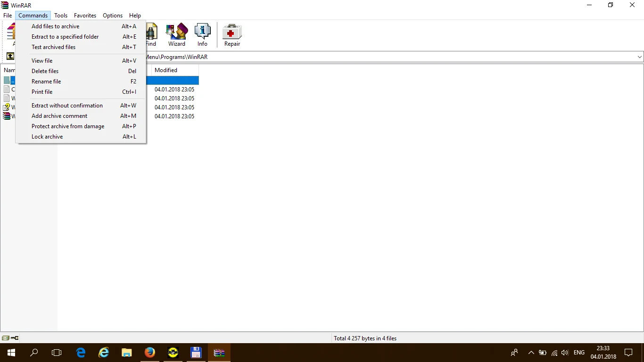Select Test archived files
Viewport: 644px width, 362px height.
[x=81, y=47]
